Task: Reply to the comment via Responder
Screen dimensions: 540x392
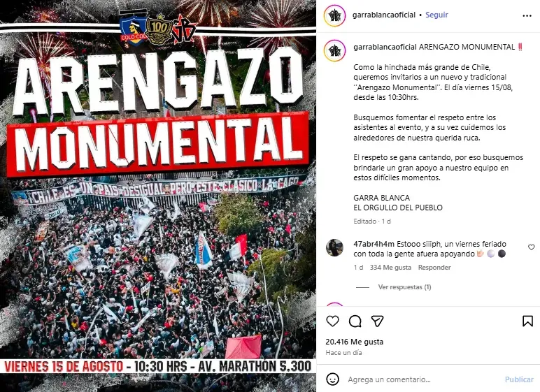Action: 434,268
